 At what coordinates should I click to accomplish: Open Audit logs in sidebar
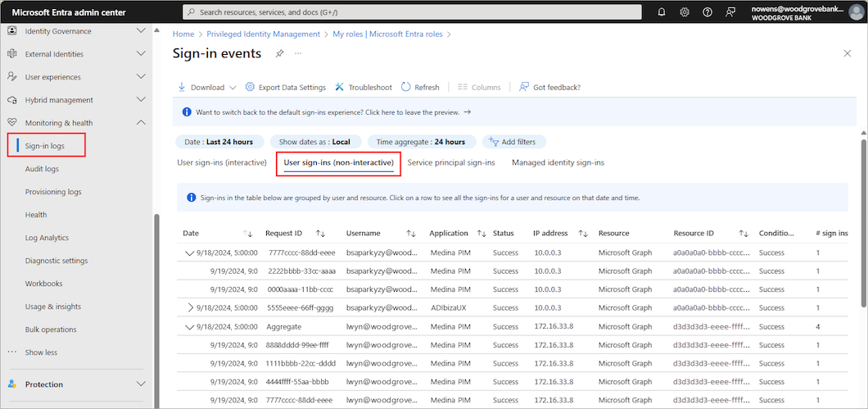coord(42,169)
